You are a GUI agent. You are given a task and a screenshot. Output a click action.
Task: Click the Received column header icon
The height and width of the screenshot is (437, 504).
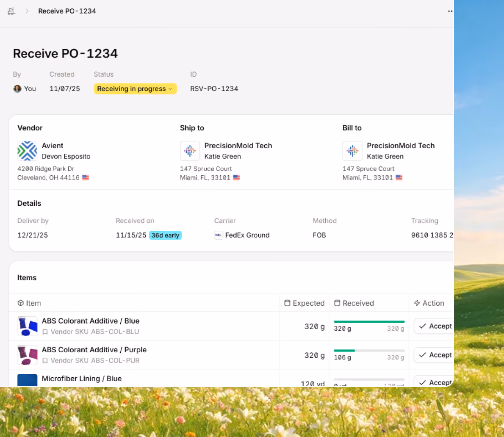tap(337, 303)
